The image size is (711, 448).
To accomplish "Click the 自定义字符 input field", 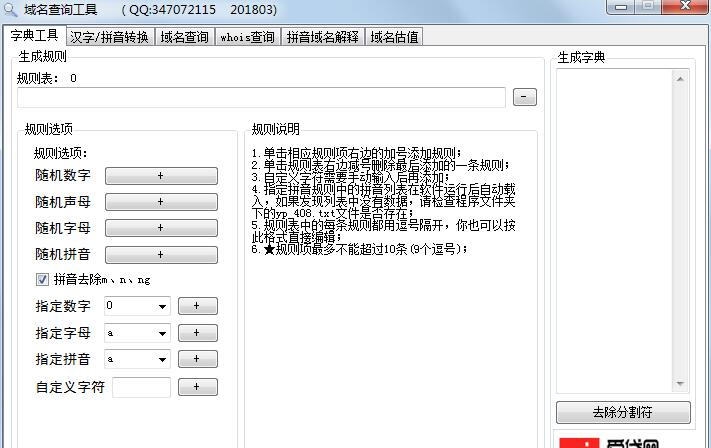I will pos(141,387).
